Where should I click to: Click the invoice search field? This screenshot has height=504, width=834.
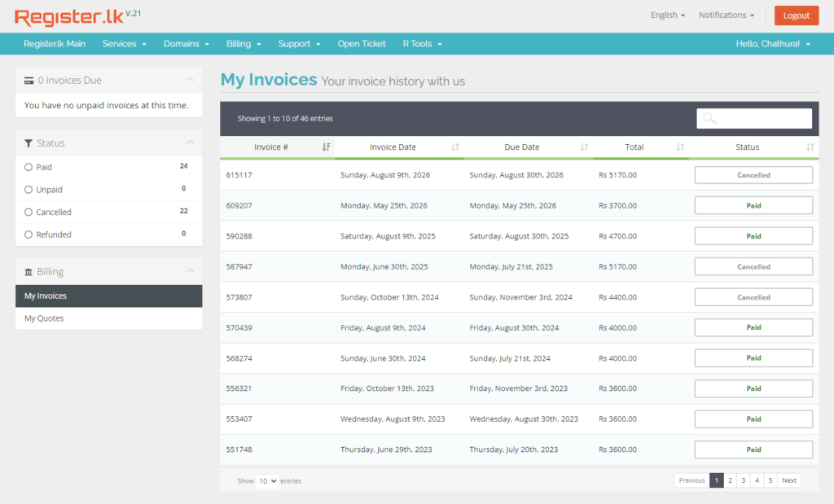point(754,119)
